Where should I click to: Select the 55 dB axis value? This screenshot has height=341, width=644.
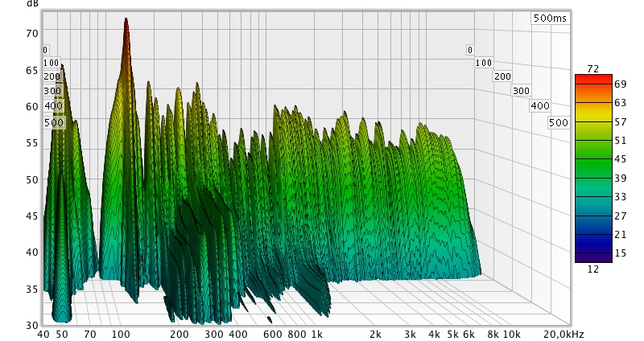pos(32,143)
